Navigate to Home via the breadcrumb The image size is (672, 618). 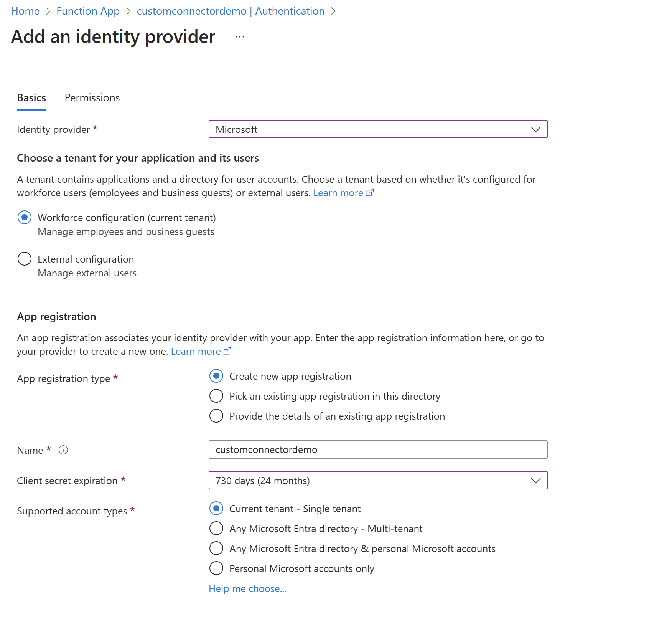25,11
